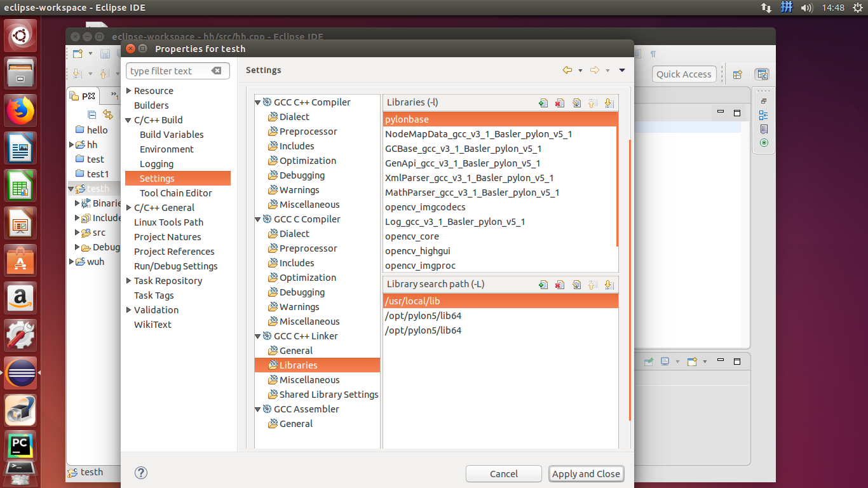Add a new library to the Libraries list
This screenshot has width=868, height=488.
[543, 102]
